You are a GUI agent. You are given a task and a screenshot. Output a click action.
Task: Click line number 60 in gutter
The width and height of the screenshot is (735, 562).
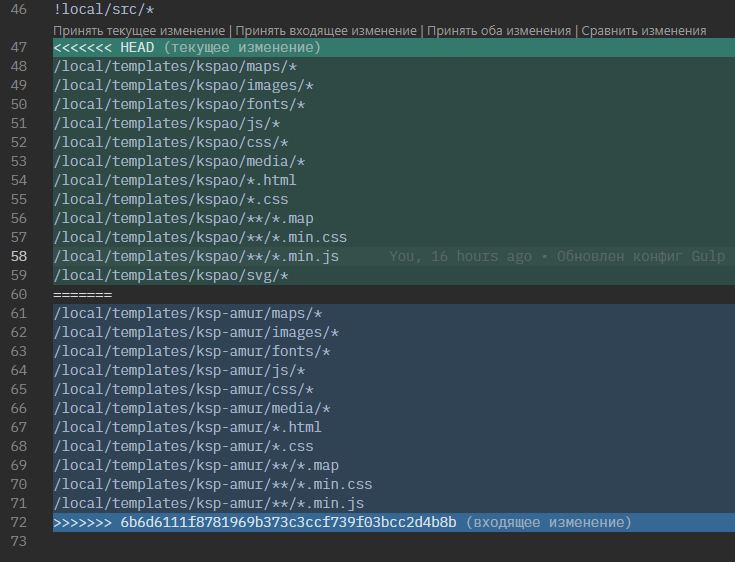point(18,295)
